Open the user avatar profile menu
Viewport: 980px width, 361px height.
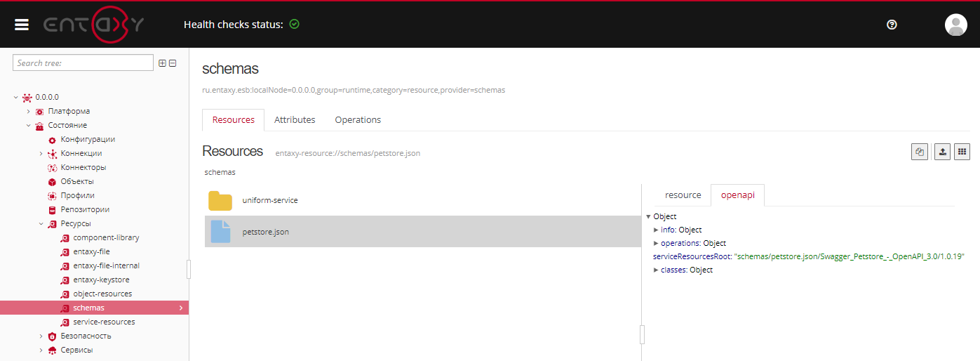[x=955, y=25]
